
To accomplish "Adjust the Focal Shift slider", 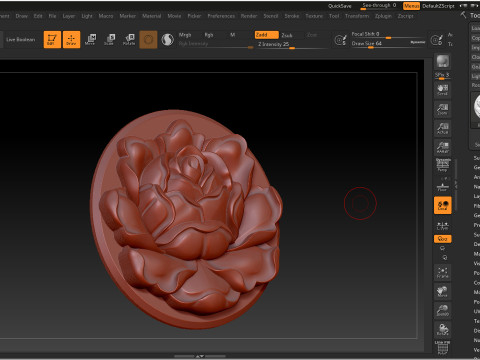I will click(x=388, y=34).
